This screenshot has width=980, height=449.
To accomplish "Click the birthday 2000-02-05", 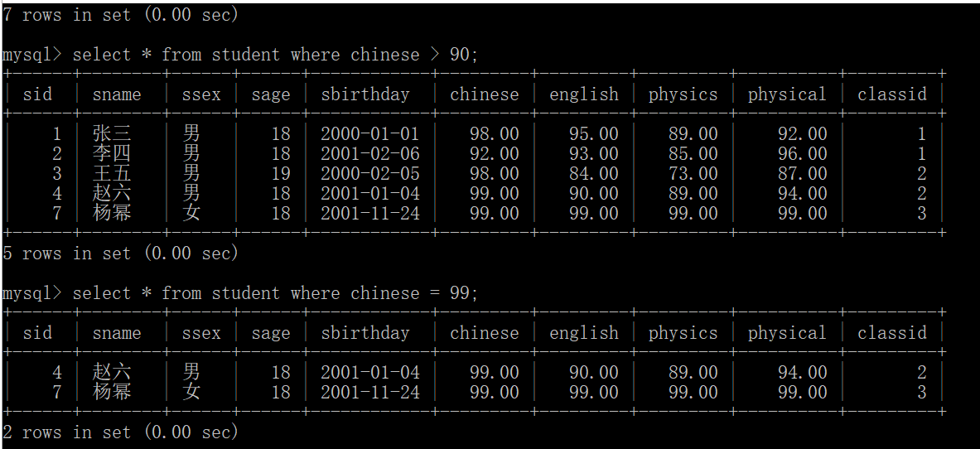I will (x=370, y=173).
